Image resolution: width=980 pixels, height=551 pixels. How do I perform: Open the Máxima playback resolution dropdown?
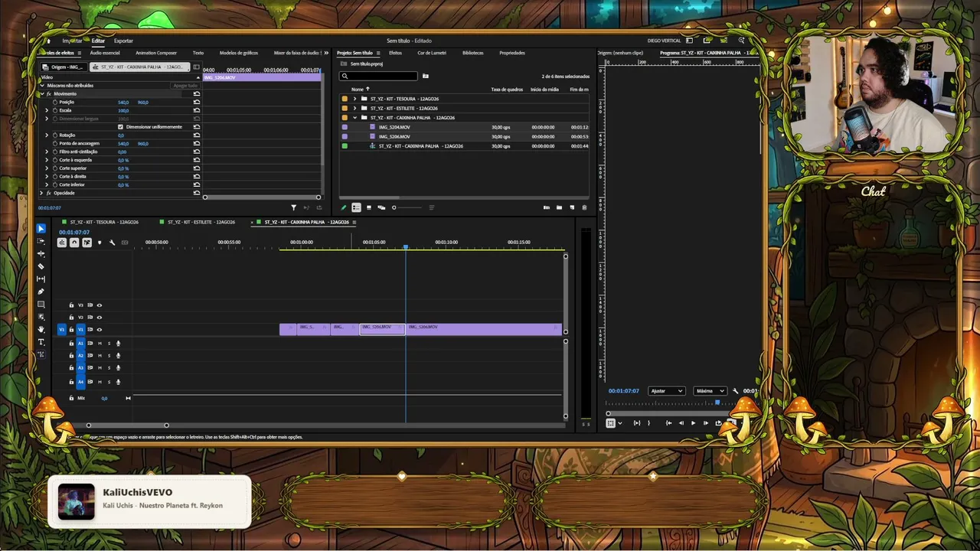(x=710, y=391)
